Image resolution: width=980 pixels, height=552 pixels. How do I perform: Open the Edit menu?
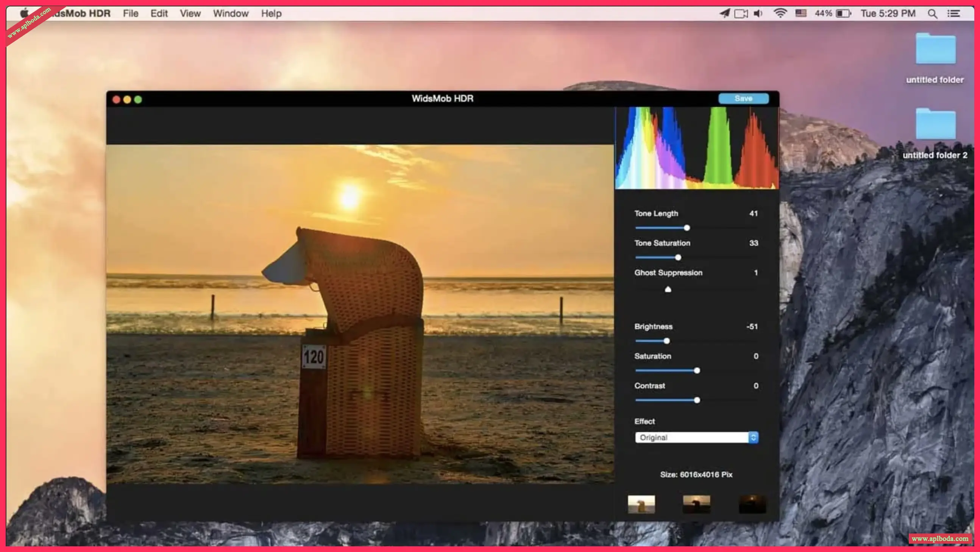tap(159, 14)
